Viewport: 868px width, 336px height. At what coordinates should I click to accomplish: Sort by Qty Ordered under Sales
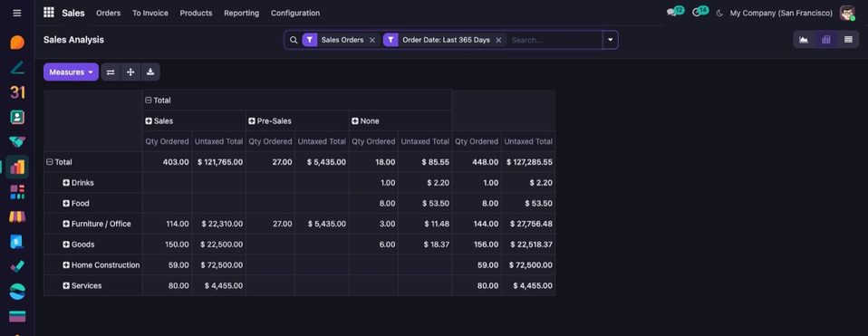[168, 141]
